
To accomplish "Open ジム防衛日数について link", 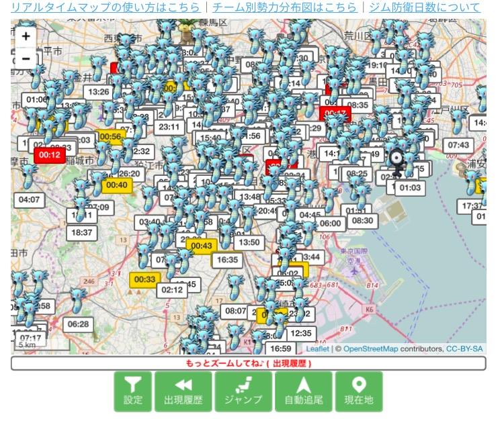I will pos(425,7).
